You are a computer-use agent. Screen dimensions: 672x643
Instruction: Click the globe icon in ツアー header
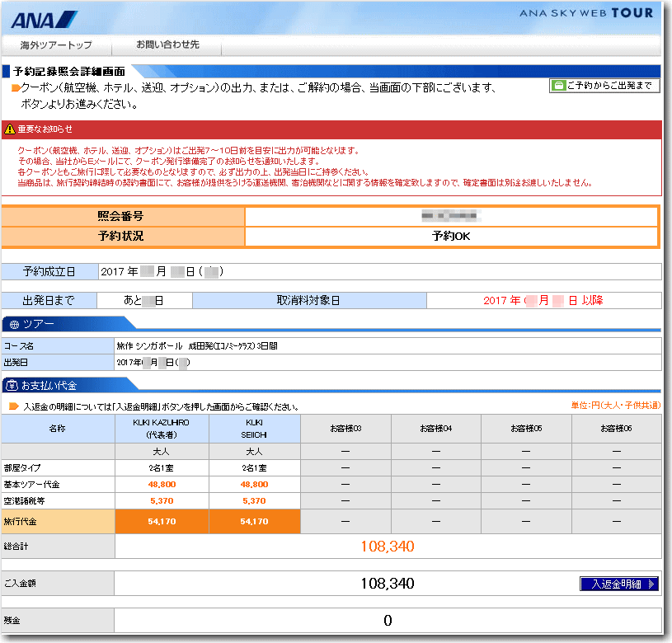(x=15, y=325)
